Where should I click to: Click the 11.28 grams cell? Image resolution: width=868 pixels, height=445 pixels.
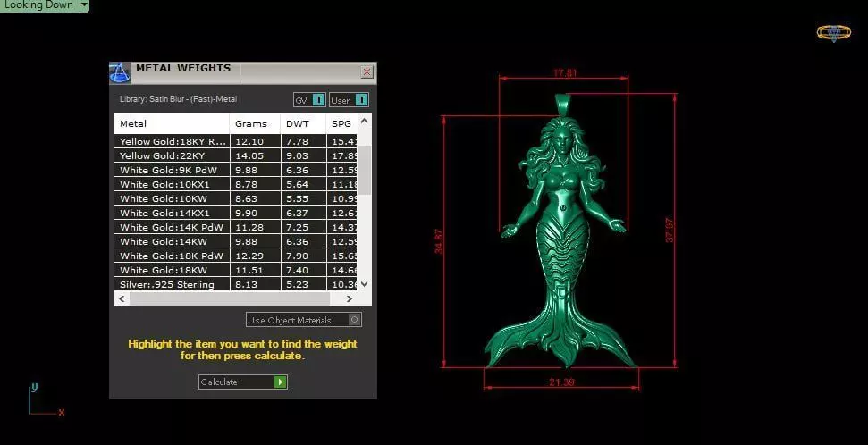tap(255, 228)
